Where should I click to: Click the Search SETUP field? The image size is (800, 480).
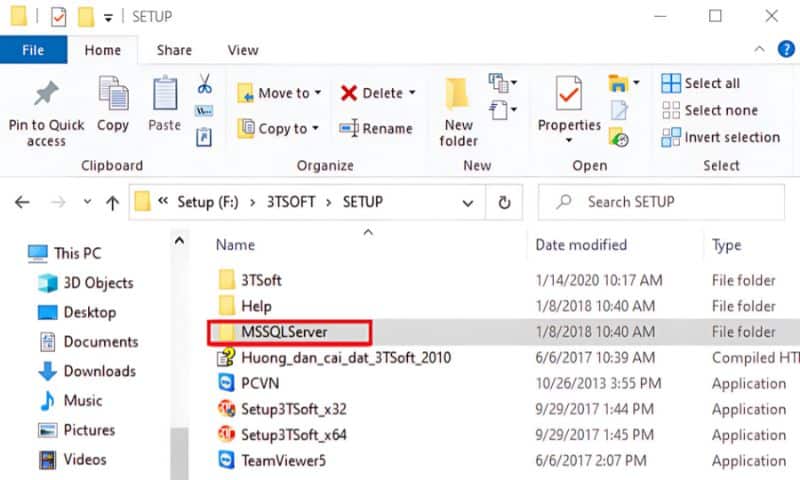pyautogui.click(x=661, y=202)
